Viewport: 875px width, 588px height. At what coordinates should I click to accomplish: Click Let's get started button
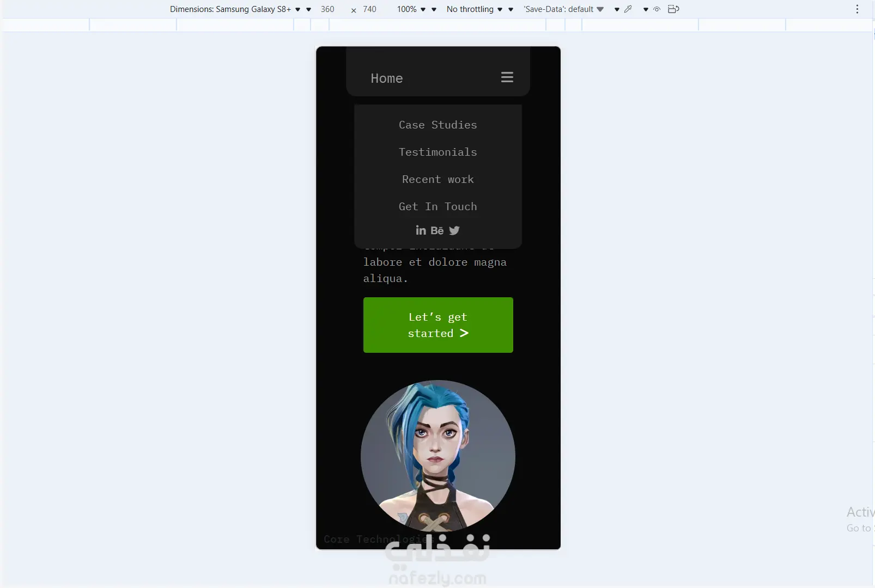(438, 325)
